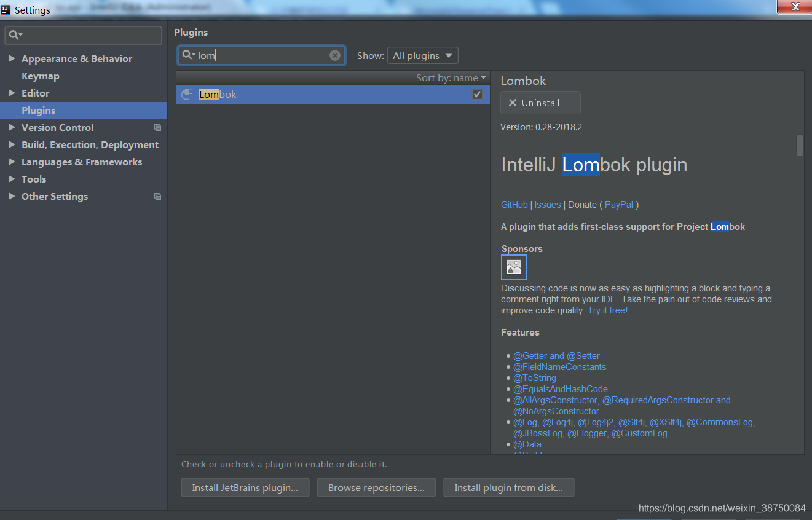
Task: Open the 'Show: All plugins' dropdown
Action: tap(422, 55)
